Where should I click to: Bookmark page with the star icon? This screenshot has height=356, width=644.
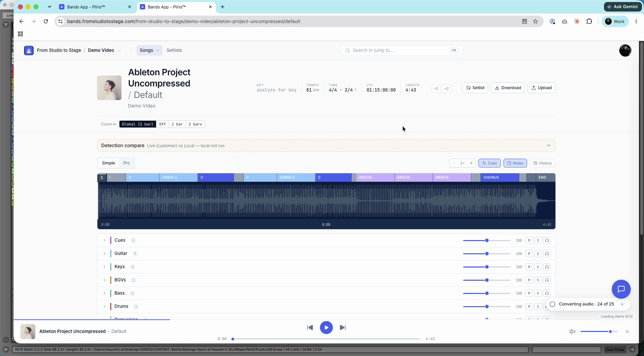click(x=535, y=21)
